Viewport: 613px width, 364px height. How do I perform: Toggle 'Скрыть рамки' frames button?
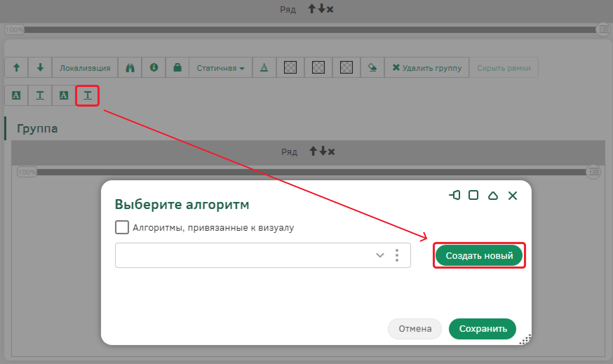point(504,68)
